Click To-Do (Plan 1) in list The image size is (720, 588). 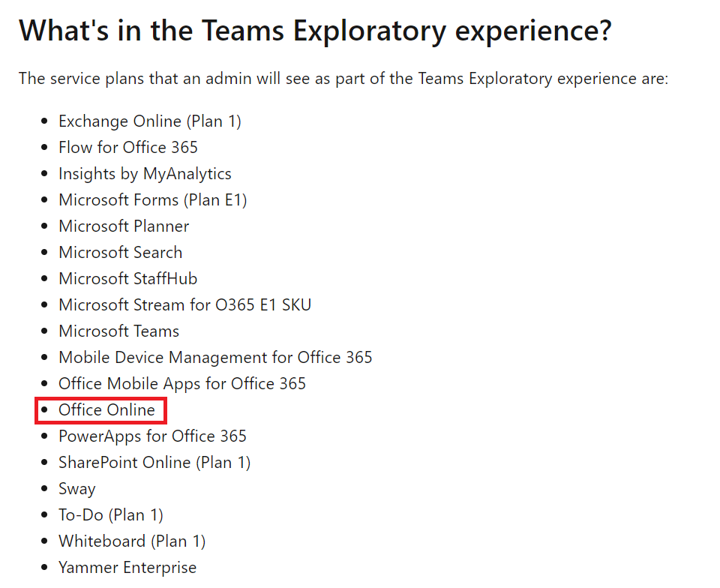click(x=111, y=515)
